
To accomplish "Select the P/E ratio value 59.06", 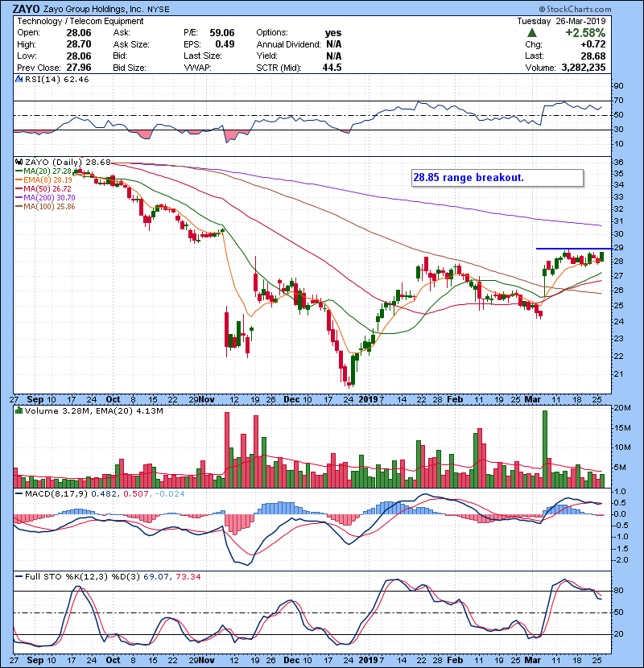I will [x=221, y=33].
